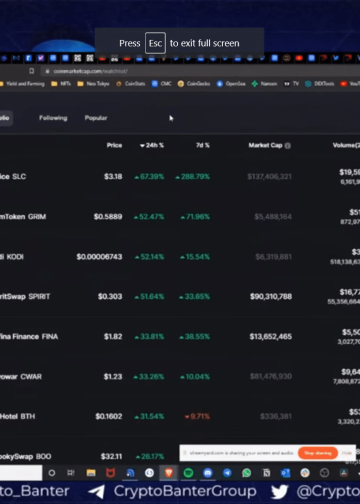The height and width of the screenshot is (504, 360).
Task: Open File Explorer from the taskbar
Action: click(x=91, y=473)
